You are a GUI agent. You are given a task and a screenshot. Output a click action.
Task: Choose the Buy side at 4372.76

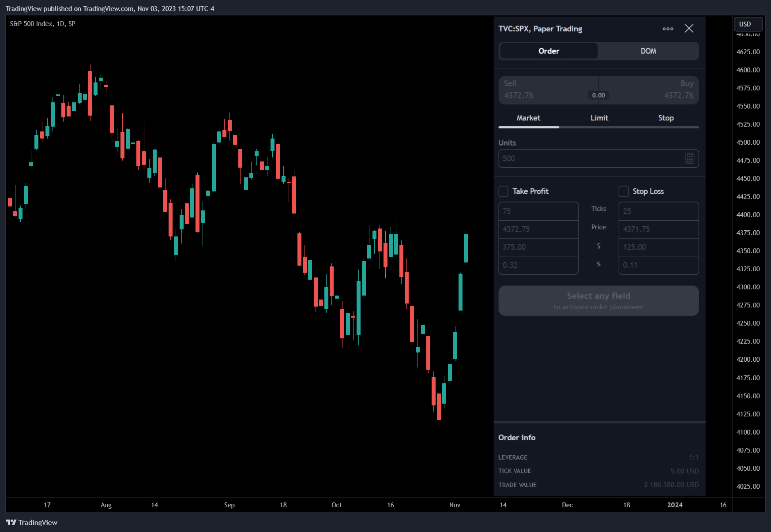tap(649, 90)
